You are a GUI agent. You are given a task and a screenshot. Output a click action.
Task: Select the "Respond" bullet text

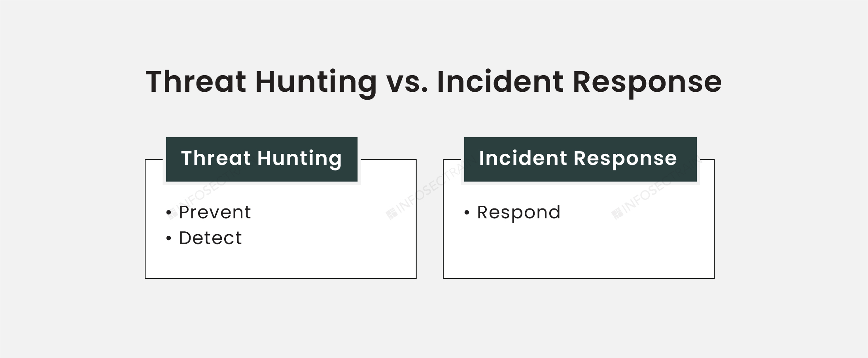pyautogui.click(x=518, y=213)
